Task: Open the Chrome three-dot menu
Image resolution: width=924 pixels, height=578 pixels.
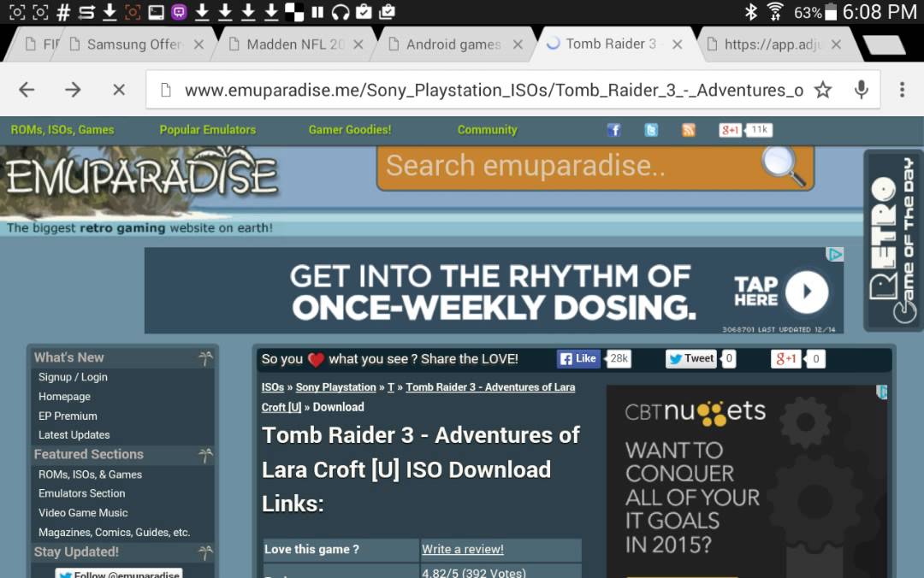Action: 902,90
